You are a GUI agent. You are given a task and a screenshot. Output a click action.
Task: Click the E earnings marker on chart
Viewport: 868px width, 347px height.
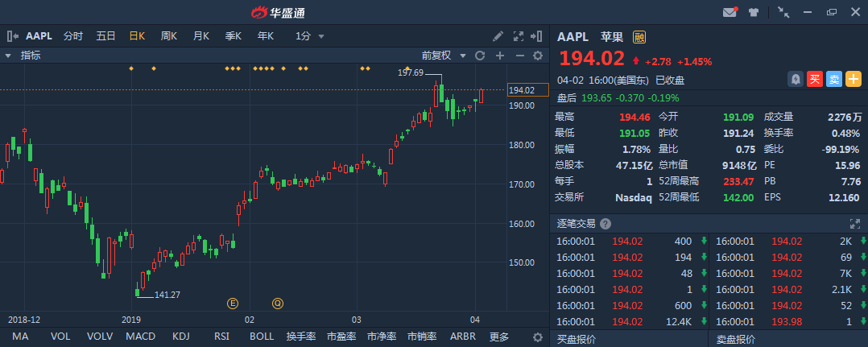click(233, 303)
